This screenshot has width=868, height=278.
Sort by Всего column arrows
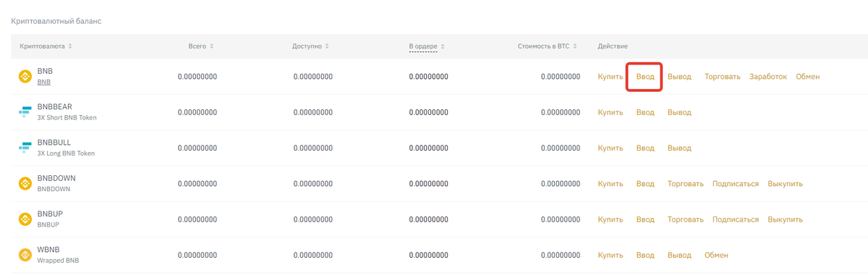point(211,46)
